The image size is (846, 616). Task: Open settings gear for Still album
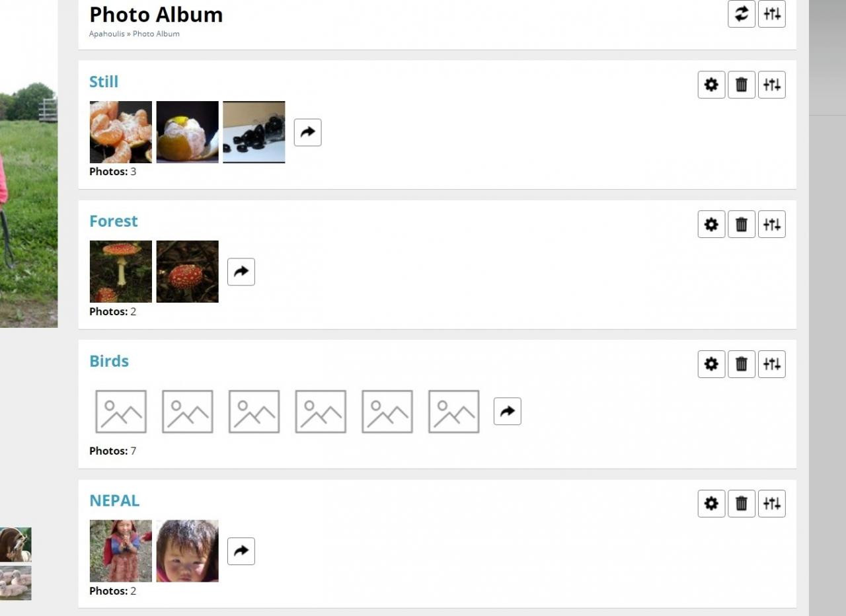coord(711,85)
